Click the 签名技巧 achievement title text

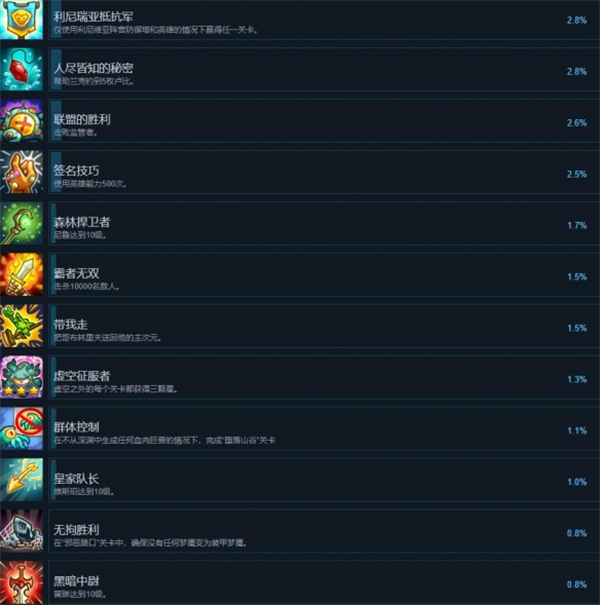pos(76,171)
